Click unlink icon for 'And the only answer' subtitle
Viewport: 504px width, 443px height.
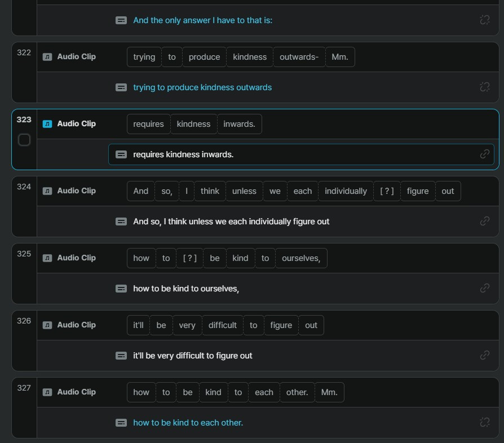pos(485,20)
